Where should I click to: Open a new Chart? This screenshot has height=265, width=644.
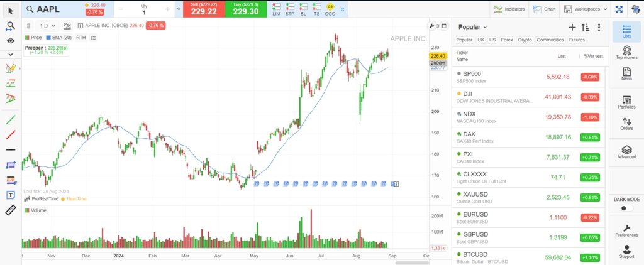(544, 9)
